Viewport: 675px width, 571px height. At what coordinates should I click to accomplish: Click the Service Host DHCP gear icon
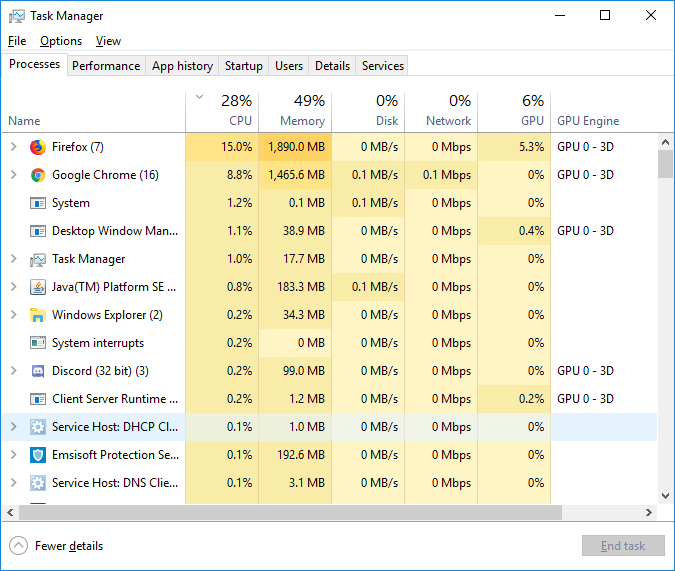[38, 427]
